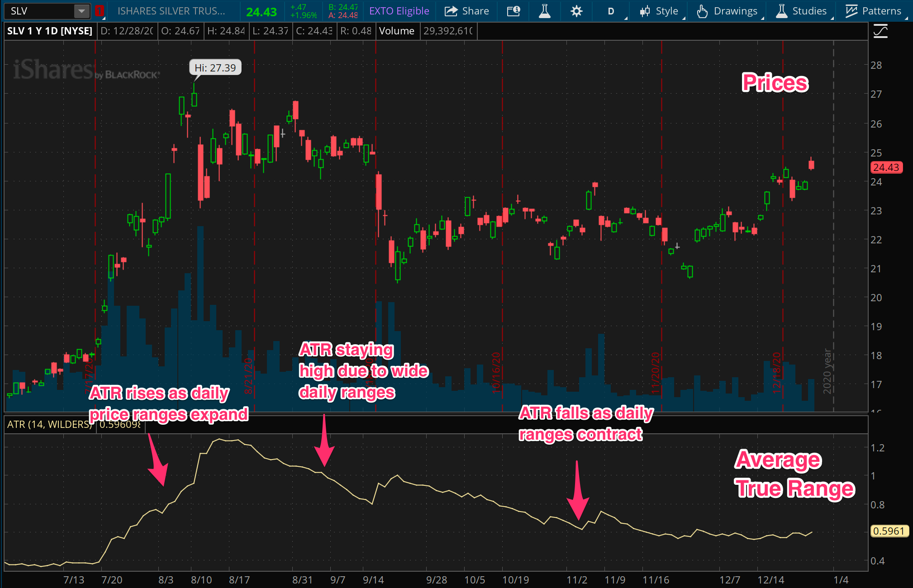The width and height of the screenshot is (913, 588).
Task: Click the last price 24.43 in header
Action: pyautogui.click(x=262, y=12)
